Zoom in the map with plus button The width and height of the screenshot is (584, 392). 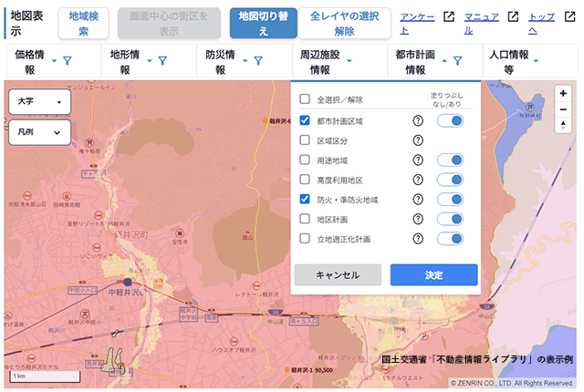[x=563, y=93]
